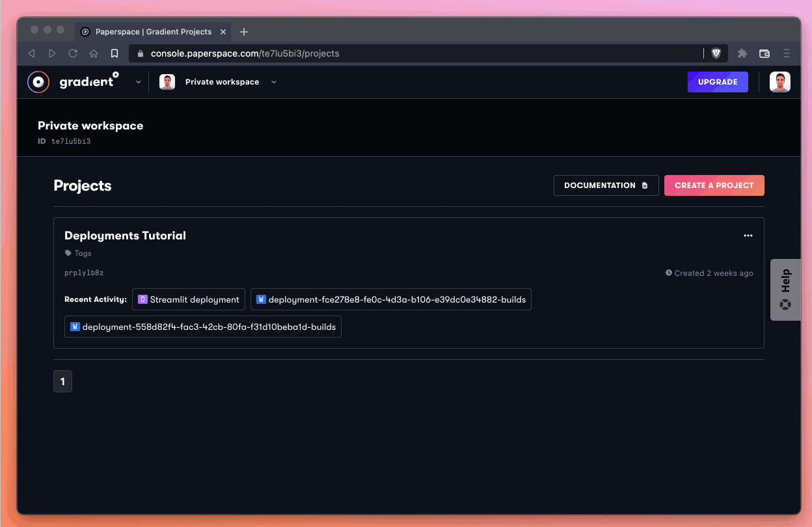Open Deployments Tutorial three-dot menu
Viewport: 812px width, 527px height.
click(748, 236)
